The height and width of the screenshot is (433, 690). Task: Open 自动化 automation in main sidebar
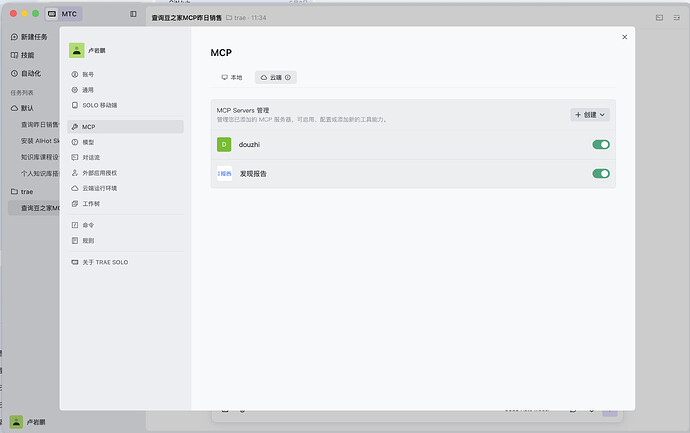point(26,73)
